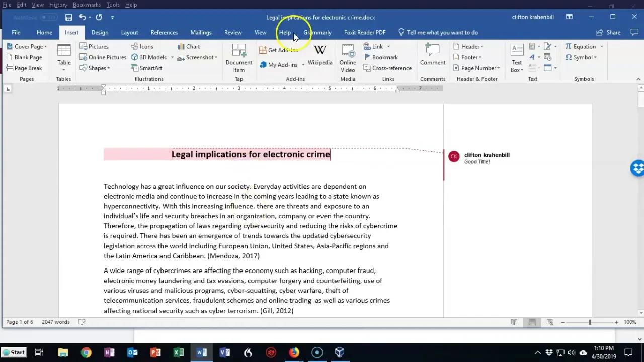This screenshot has width=644, height=362.
Task: Open the Wikipedia add-in
Action: click(x=320, y=55)
